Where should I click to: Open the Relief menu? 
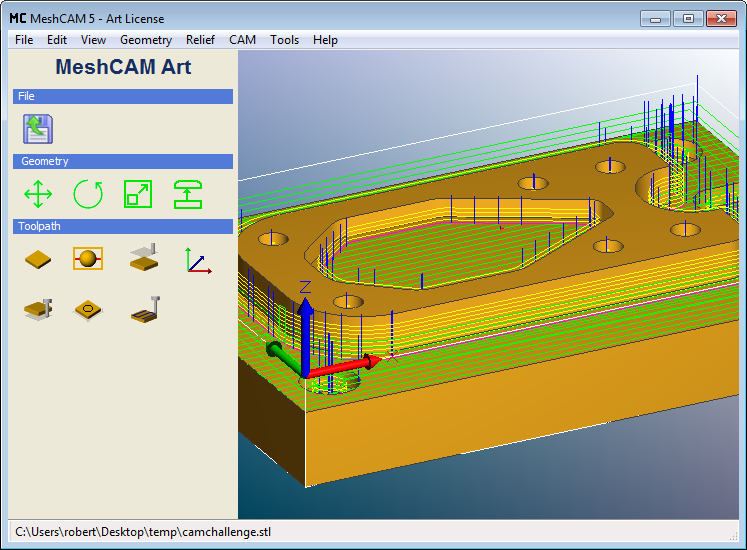click(x=200, y=40)
